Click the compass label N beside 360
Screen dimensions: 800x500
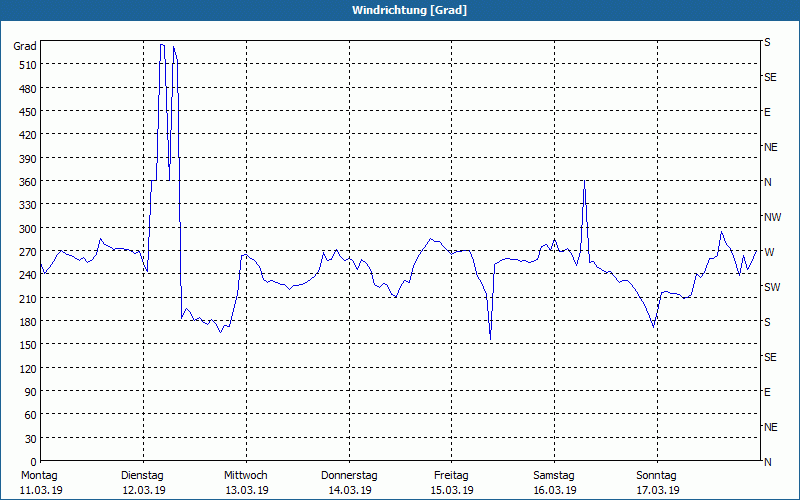(768, 182)
